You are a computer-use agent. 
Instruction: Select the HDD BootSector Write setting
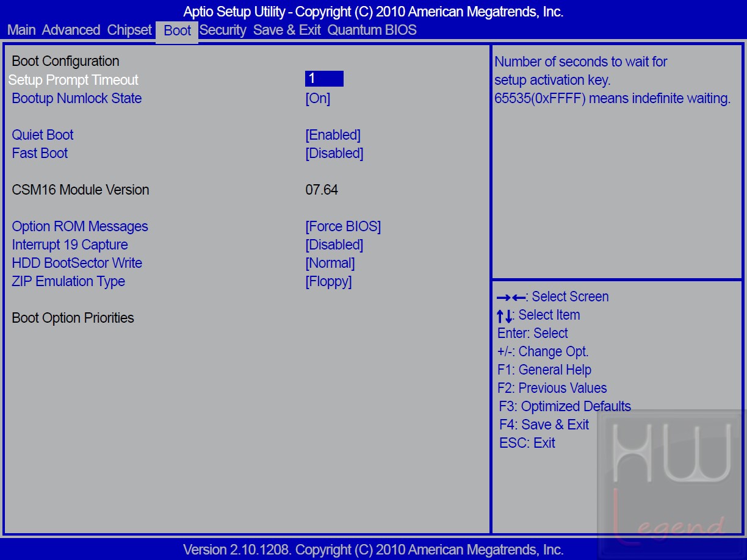coord(77,263)
